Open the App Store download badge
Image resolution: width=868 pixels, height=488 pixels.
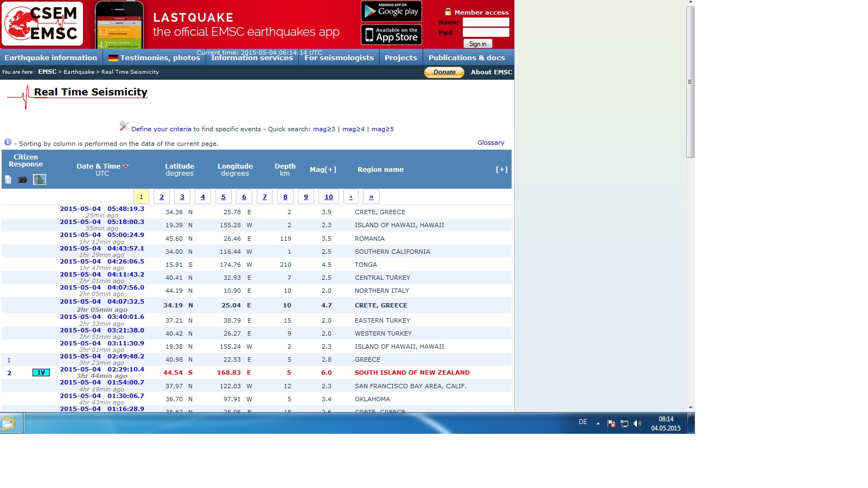pyautogui.click(x=391, y=35)
